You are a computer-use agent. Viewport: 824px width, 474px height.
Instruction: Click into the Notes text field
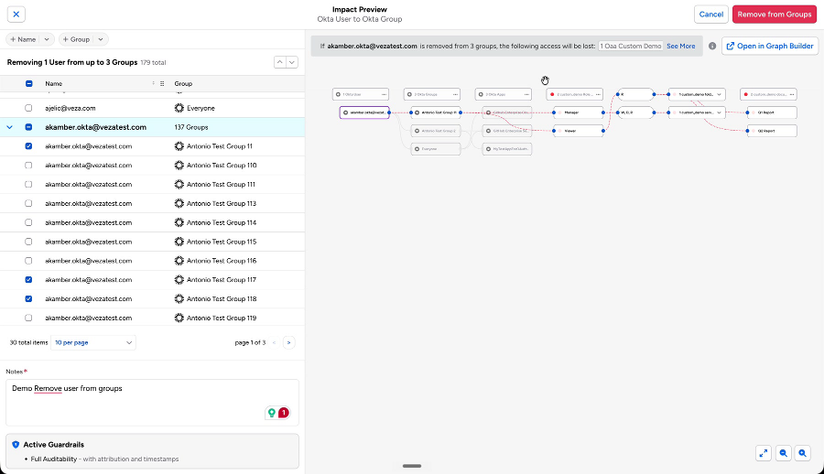[x=152, y=403]
